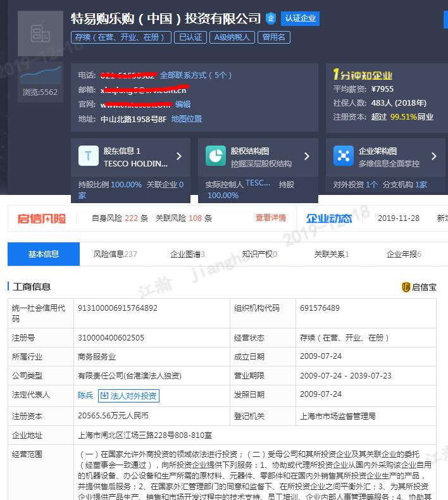Click the blue 企业架构图 icon

coord(344,156)
